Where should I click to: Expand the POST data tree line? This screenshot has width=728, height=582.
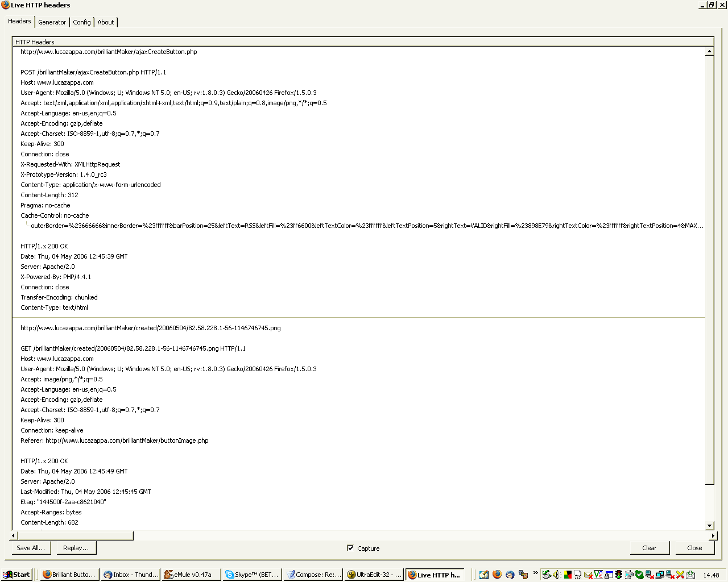[26, 226]
